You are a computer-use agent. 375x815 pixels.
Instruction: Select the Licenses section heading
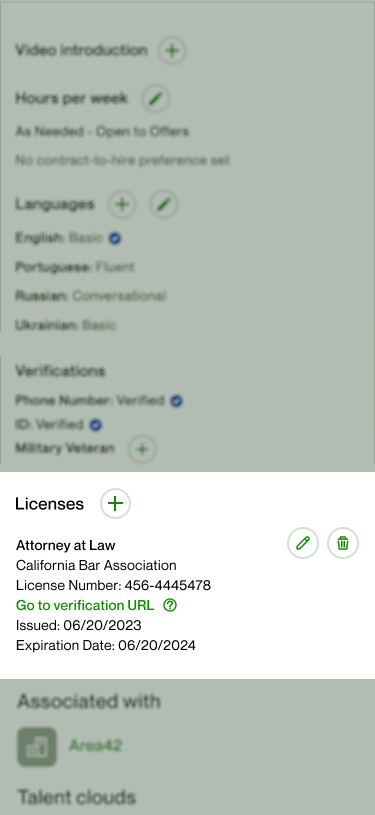tap(49, 504)
